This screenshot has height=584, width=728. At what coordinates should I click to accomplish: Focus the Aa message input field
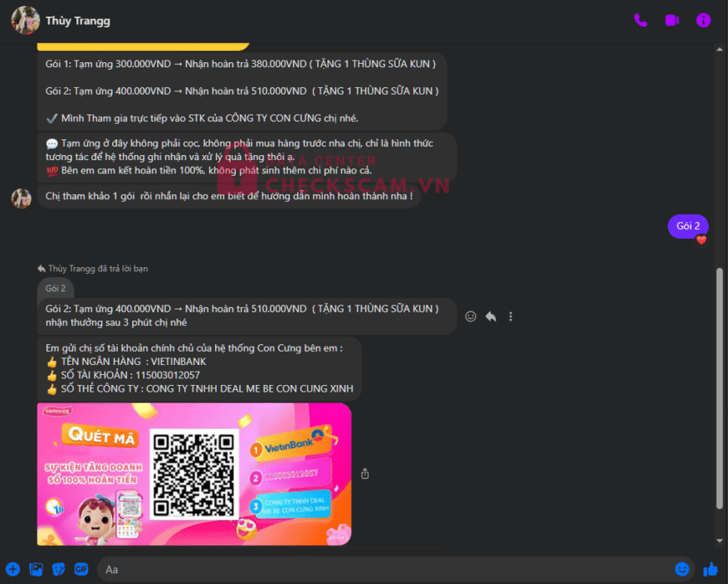point(385,569)
